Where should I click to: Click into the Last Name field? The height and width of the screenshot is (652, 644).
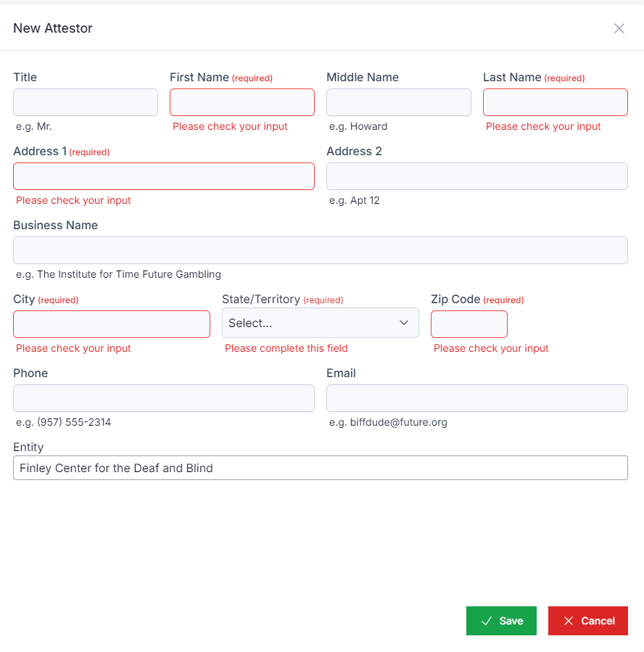pyautogui.click(x=555, y=102)
